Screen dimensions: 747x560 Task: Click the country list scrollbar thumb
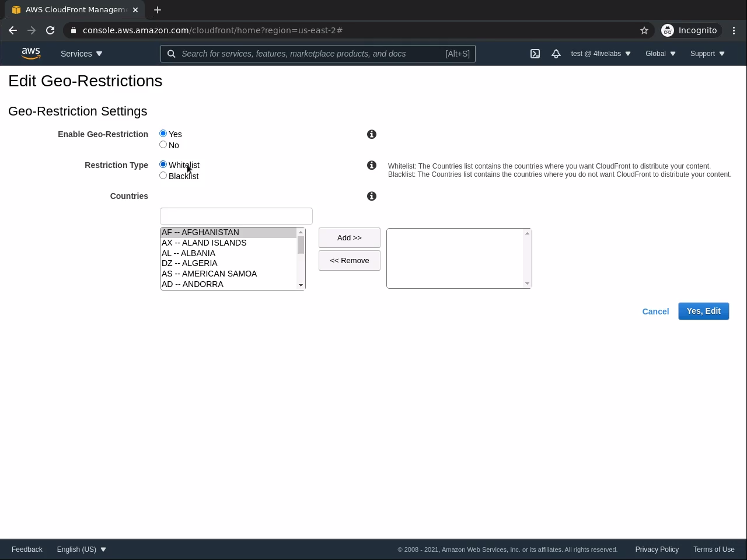tap(301, 245)
